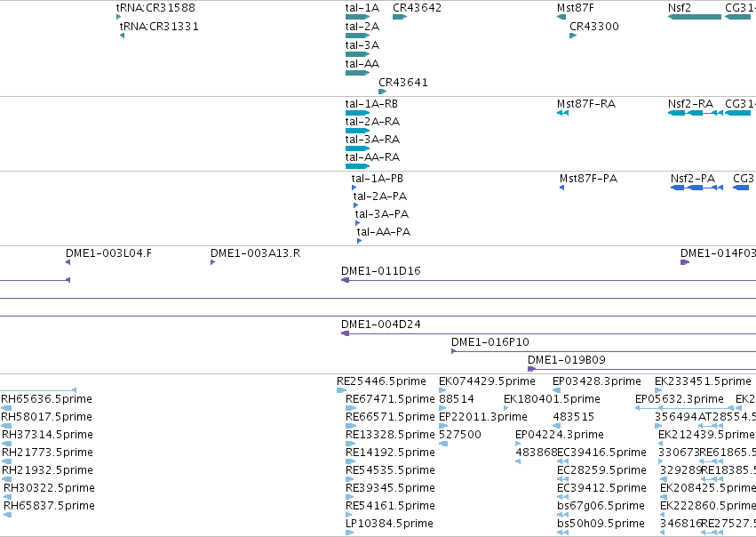Click the DME1-003L04.F BAC end
This screenshot has height=537, width=756.
click(x=68, y=262)
